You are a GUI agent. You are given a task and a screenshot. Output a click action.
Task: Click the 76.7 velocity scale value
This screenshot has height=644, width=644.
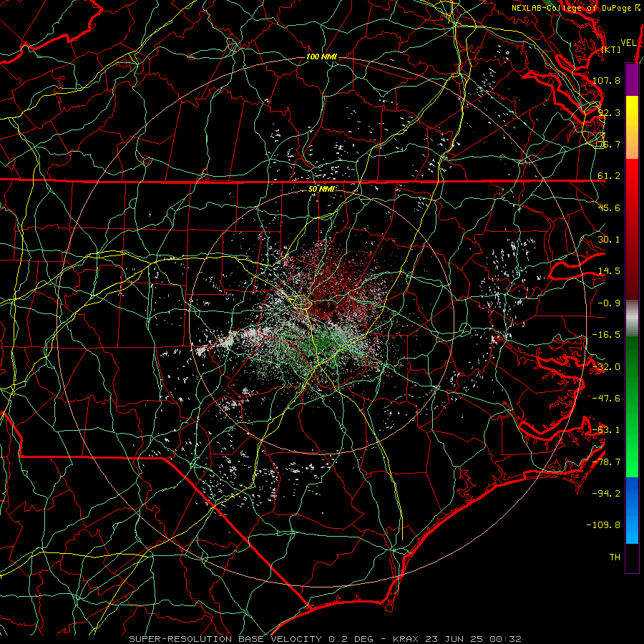click(x=609, y=144)
